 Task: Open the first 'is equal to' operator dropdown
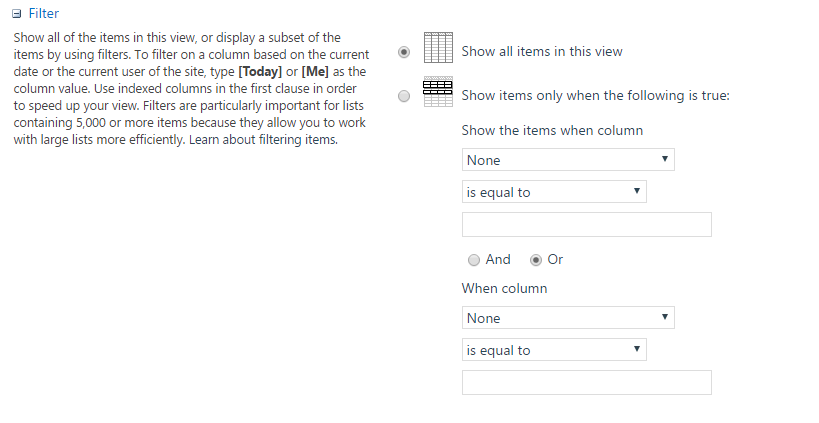[554, 192]
